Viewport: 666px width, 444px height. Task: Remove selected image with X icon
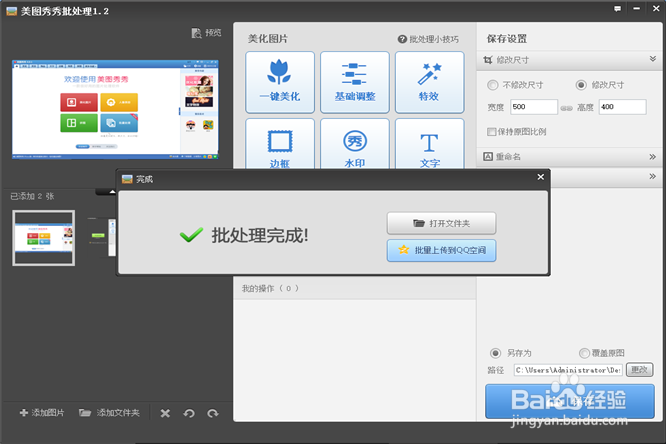pyautogui.click(x=165, y=413)
